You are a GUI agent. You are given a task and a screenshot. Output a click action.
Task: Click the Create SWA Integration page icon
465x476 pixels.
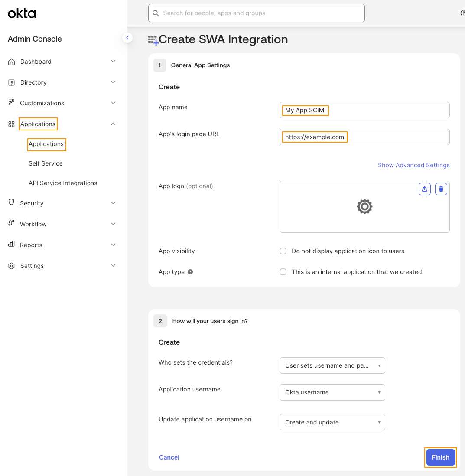(153, 40)
